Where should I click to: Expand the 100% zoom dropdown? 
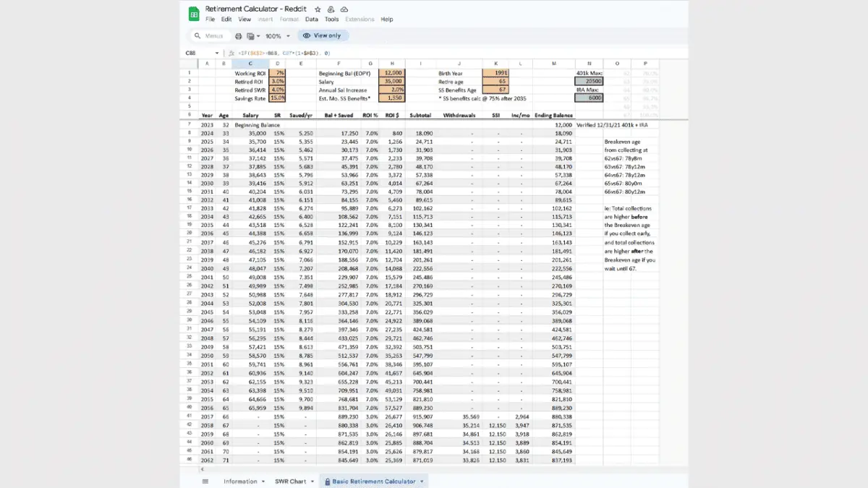click(x=278, y=36)
